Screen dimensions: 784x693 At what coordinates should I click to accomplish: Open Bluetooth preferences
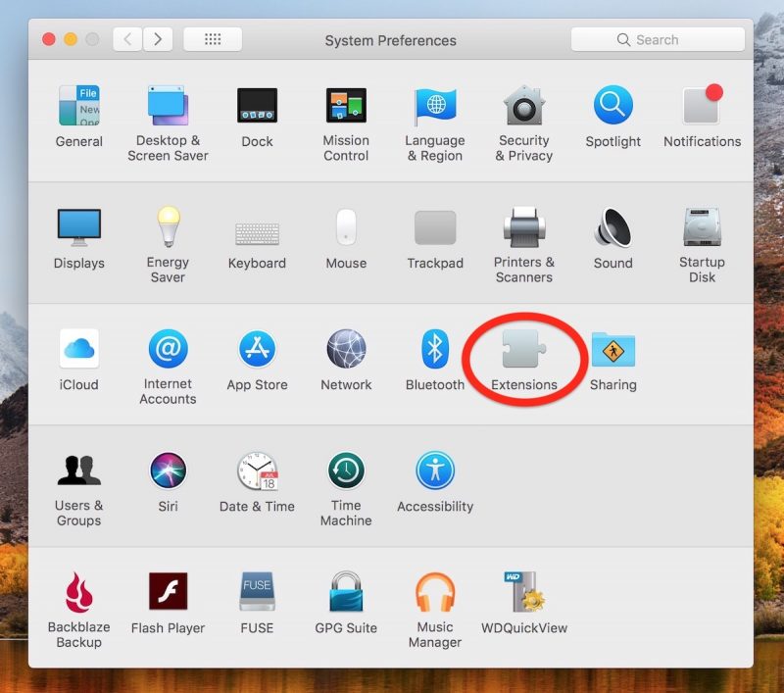pyautogui.click(x=434, y=352)
